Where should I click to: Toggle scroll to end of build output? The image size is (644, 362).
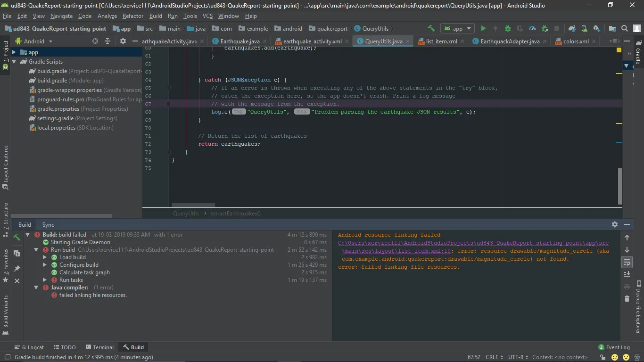click(627, 274)
